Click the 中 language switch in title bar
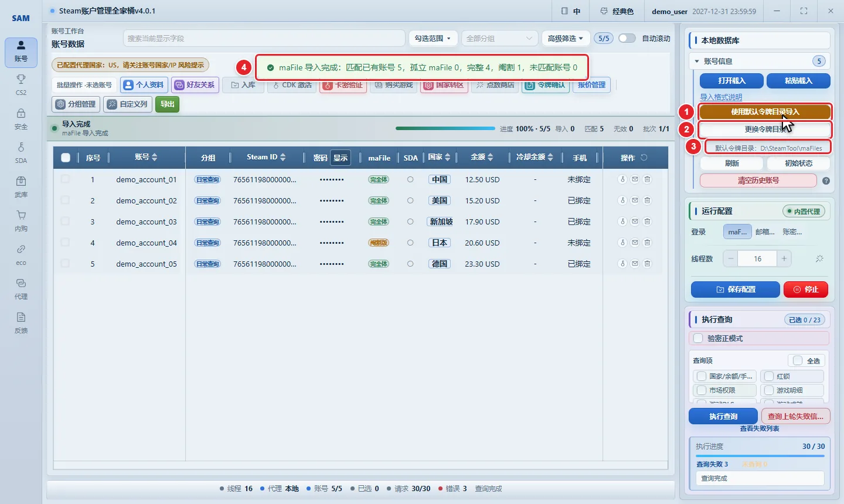Viewport: 844px width, 504px height. coord(570,11)
